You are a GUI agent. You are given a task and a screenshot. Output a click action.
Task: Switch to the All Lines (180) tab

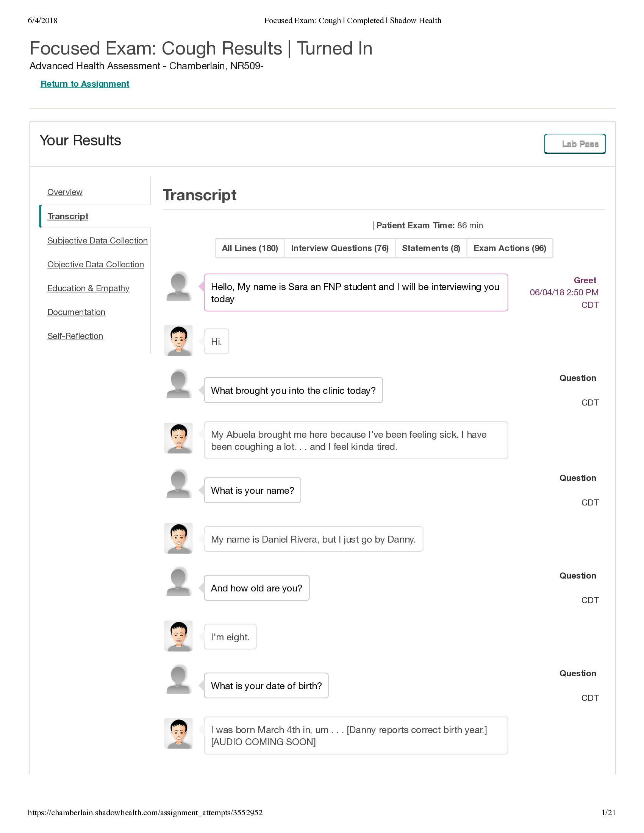pyautogui.click(x=250, y=248)
